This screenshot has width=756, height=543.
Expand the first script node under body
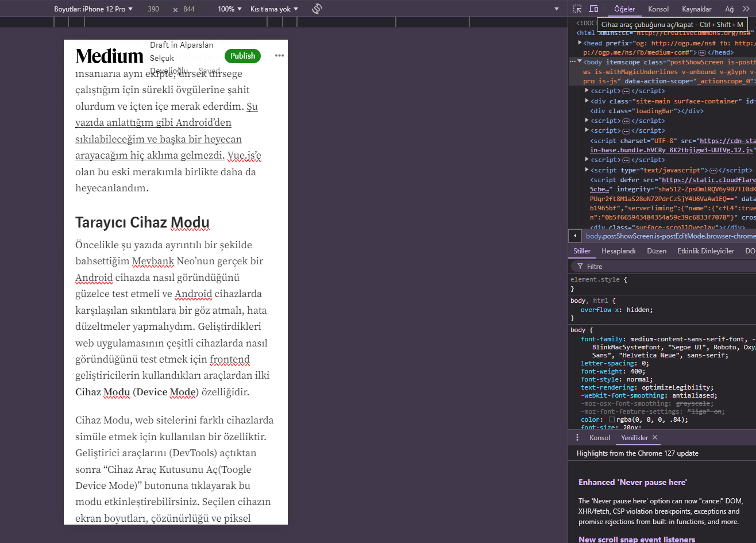587,91
